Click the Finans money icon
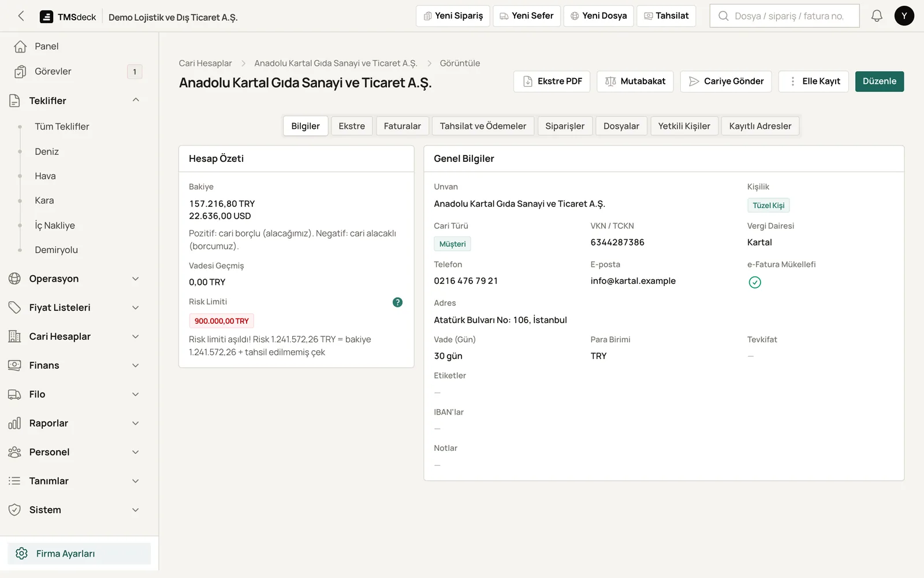The width and height of the screenshot is (924, 578). tap(14, 365)
